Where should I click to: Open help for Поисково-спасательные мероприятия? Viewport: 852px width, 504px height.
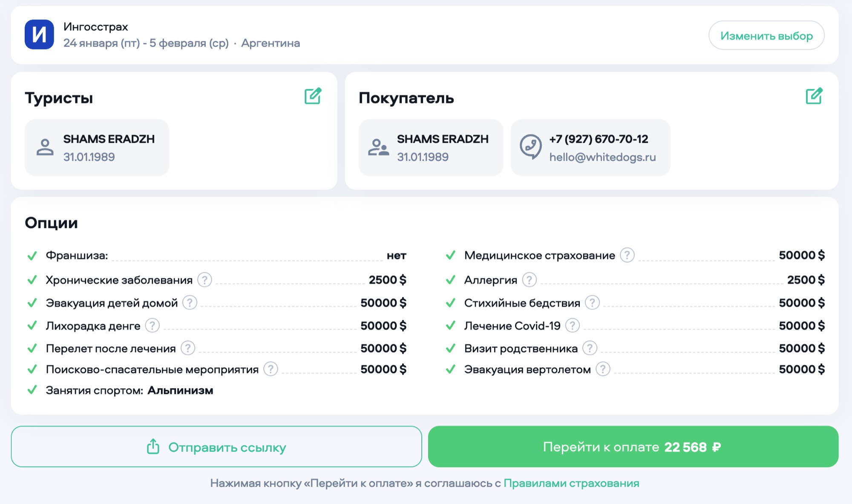[x=271, y=369]
